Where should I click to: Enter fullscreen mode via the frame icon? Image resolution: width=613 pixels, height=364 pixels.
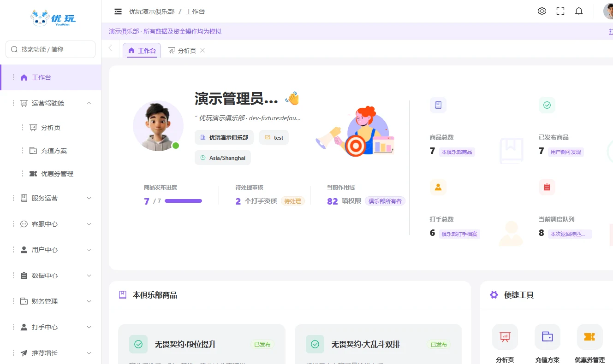coord(560,12)
